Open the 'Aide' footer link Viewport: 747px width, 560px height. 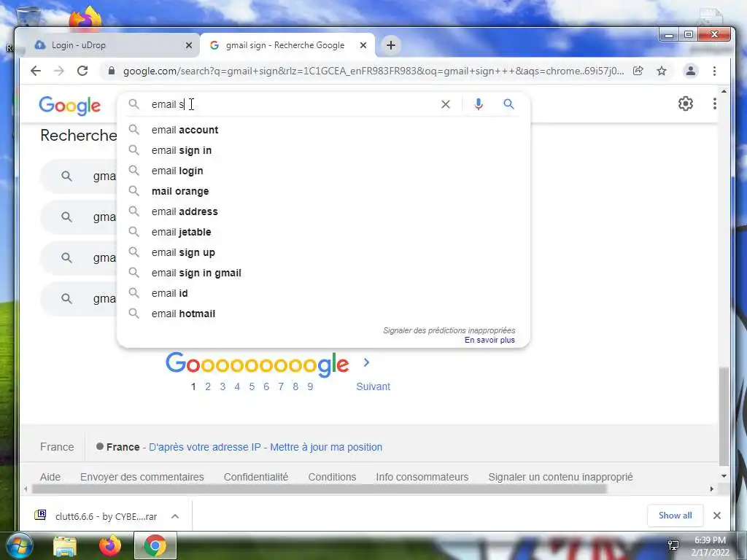click(50, 477)
